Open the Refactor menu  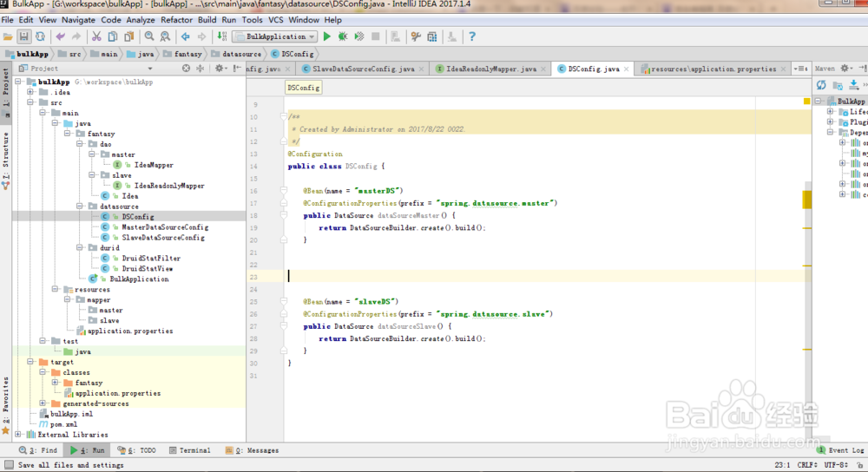tap(176, 20)
